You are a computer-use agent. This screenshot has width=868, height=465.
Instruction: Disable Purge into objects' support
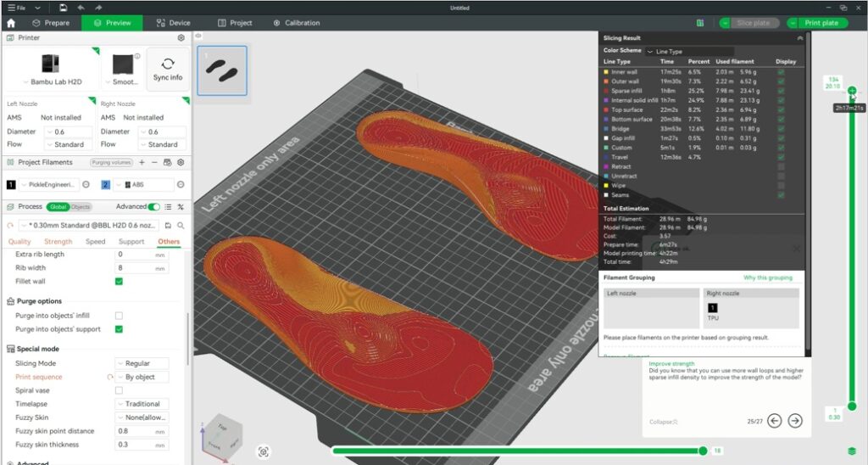coord(119,329)
